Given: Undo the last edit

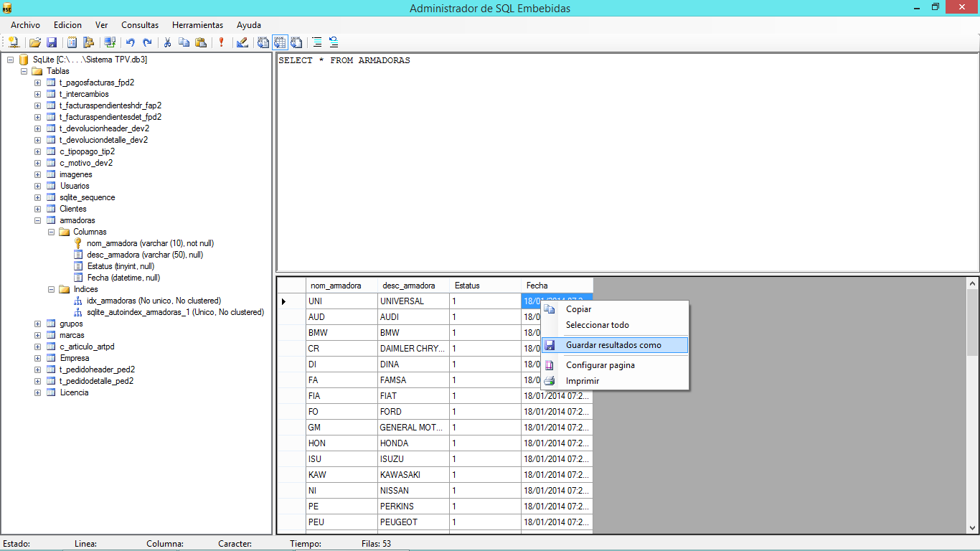Looking at the screenshot, I should pyautogui.click(x=131, y=42).
